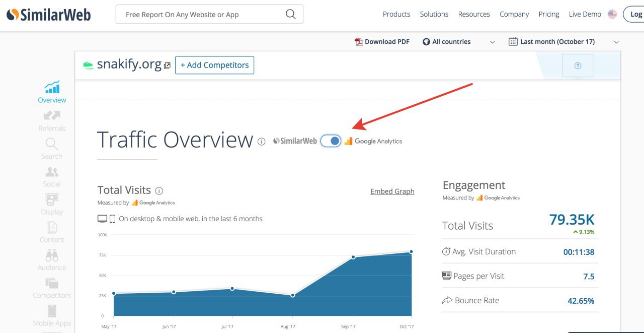Open Competitors section in sidebar
Screen dimensions: 644x333
tap(52, 288)
